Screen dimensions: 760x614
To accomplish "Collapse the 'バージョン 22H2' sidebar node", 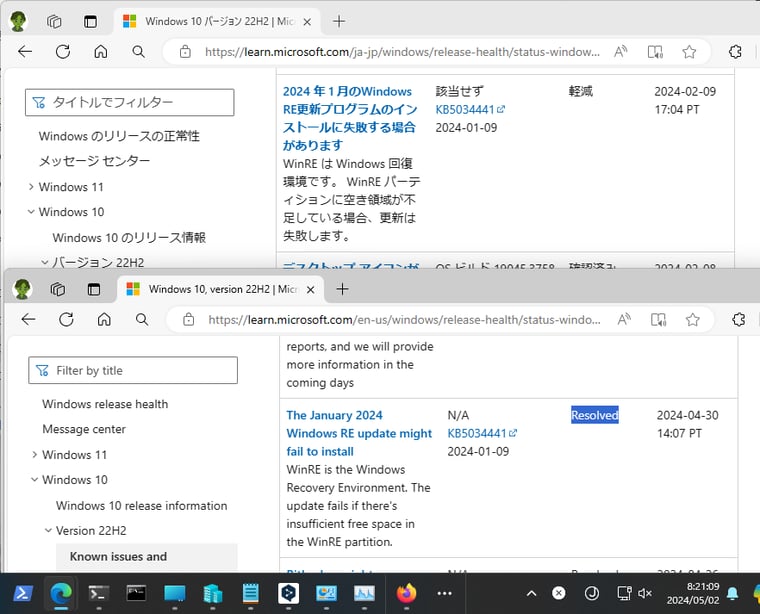I will [x=45, y=262].
